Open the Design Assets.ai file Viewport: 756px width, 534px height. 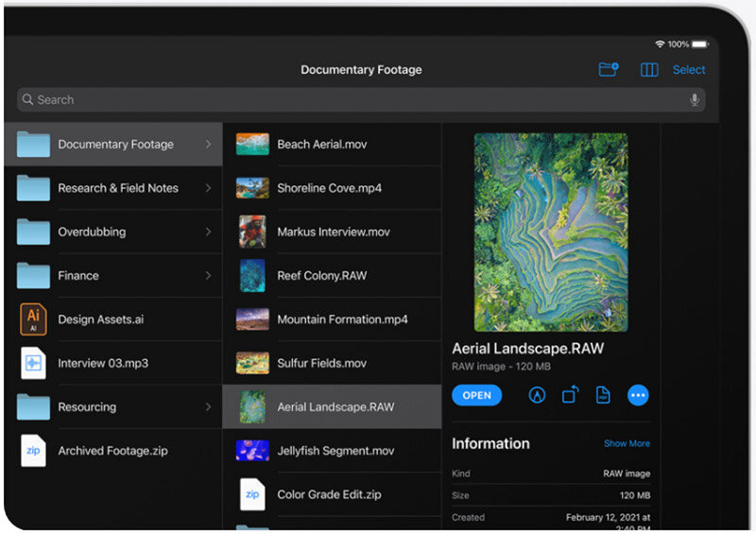point(100,319)
